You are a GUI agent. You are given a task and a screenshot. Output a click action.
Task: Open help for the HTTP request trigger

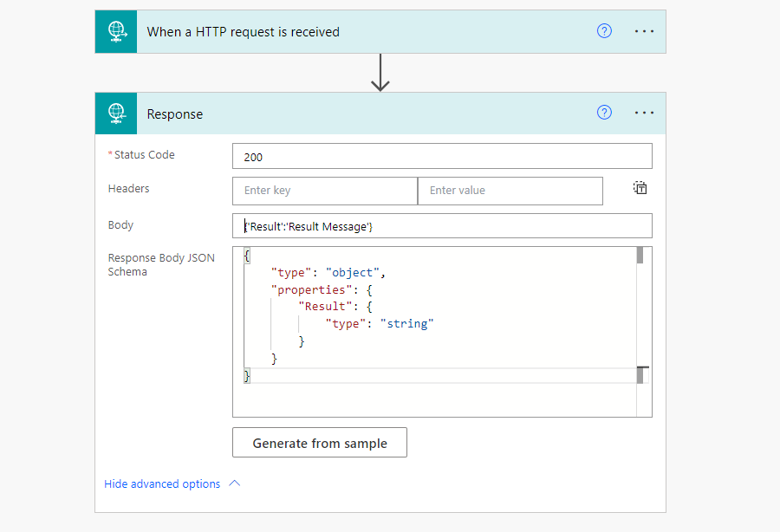(x=604, y=31)
